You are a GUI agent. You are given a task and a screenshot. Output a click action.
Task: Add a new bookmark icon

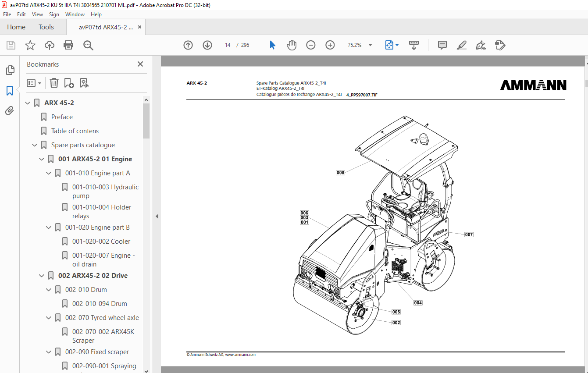click(x=69, y=83)
